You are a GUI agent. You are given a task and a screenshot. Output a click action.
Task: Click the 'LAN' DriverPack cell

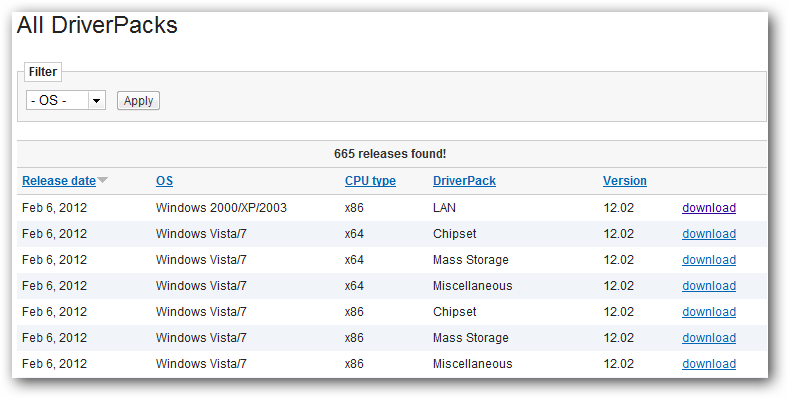click(444, 208)
